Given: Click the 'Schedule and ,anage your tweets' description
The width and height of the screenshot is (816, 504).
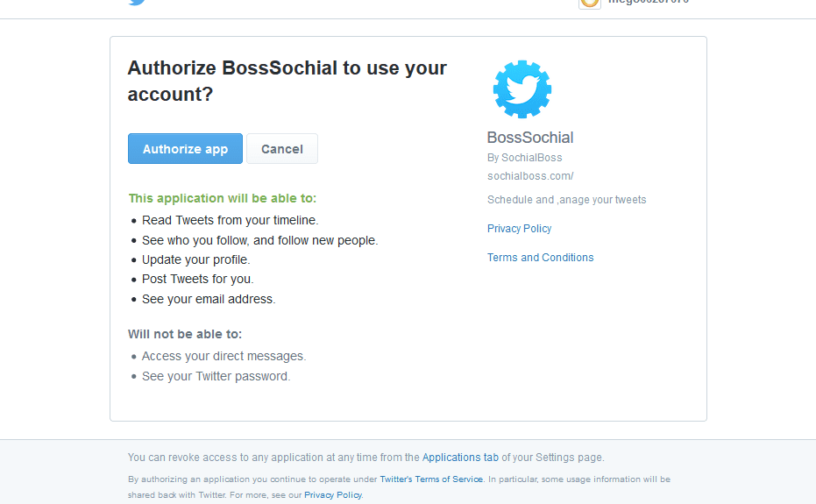Looking at the screenshot, I should tap(566, 200).
